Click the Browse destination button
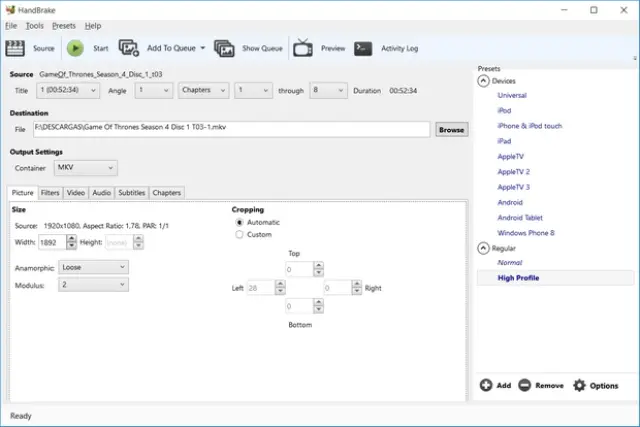640x427 pixels. coord(451,129)
